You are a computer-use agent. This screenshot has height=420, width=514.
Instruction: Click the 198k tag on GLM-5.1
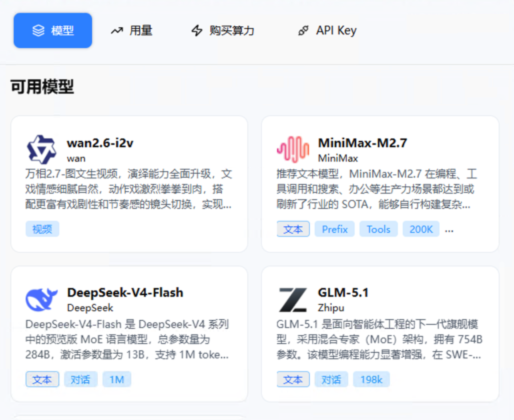(x=371, y=379)
